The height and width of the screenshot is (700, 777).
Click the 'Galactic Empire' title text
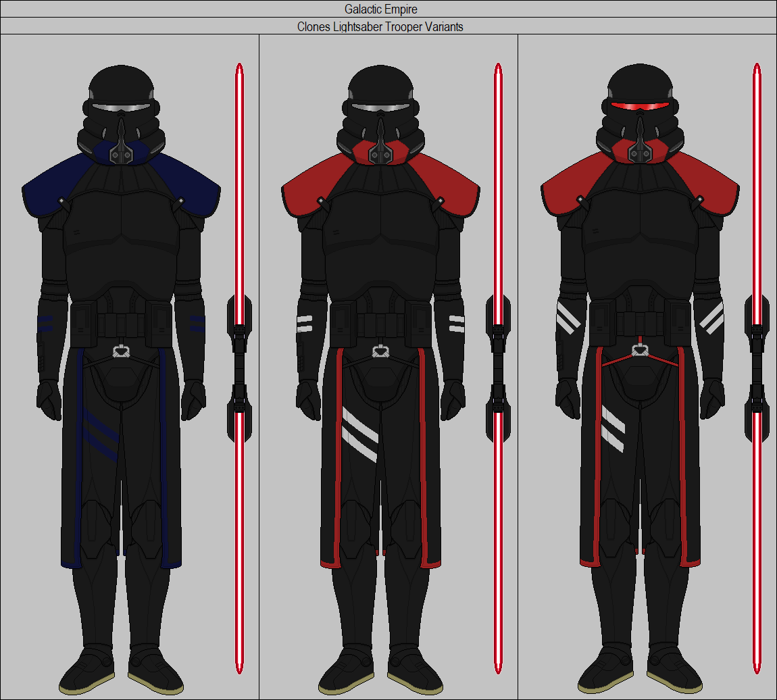coord(380,9)
